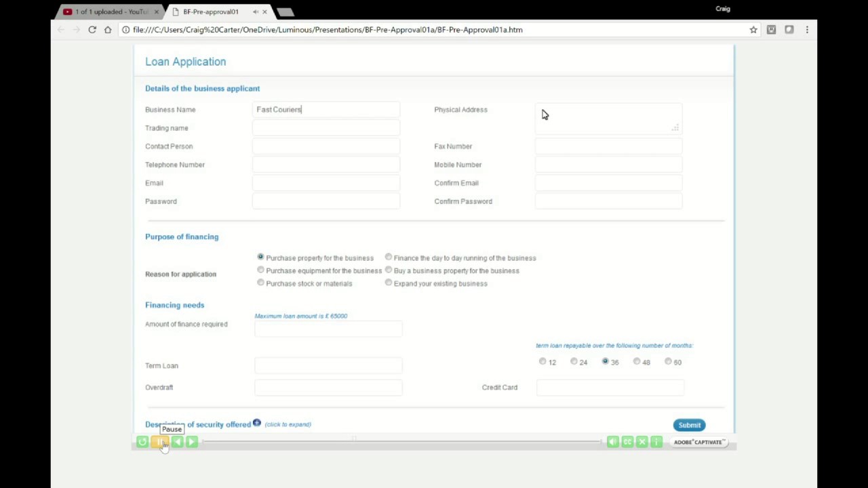
Task: Click the Craig profile name
Action: [723, 9]
